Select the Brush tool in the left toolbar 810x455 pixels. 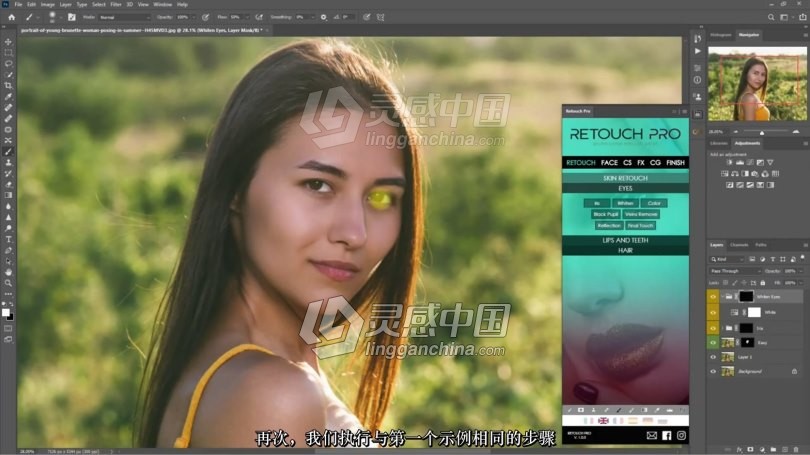(x=8, y=151)
